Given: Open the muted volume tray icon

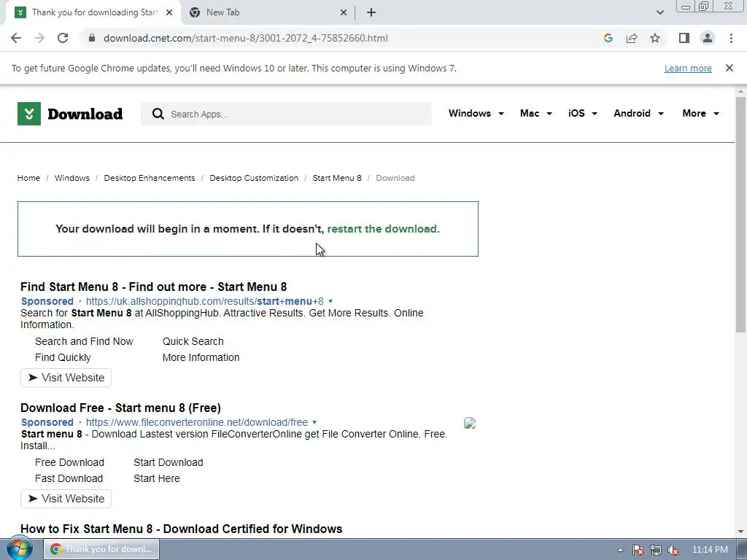Looking at the screenshot, I should click(673, 550).
